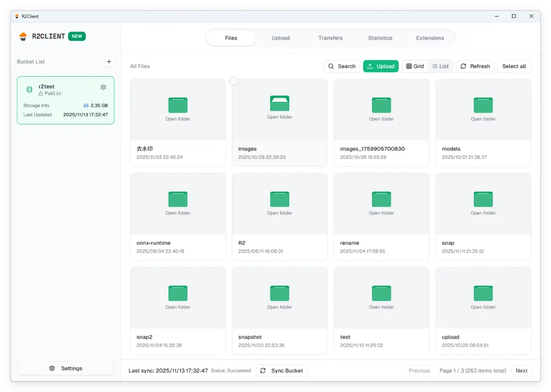Click the green Upload button

381,66
